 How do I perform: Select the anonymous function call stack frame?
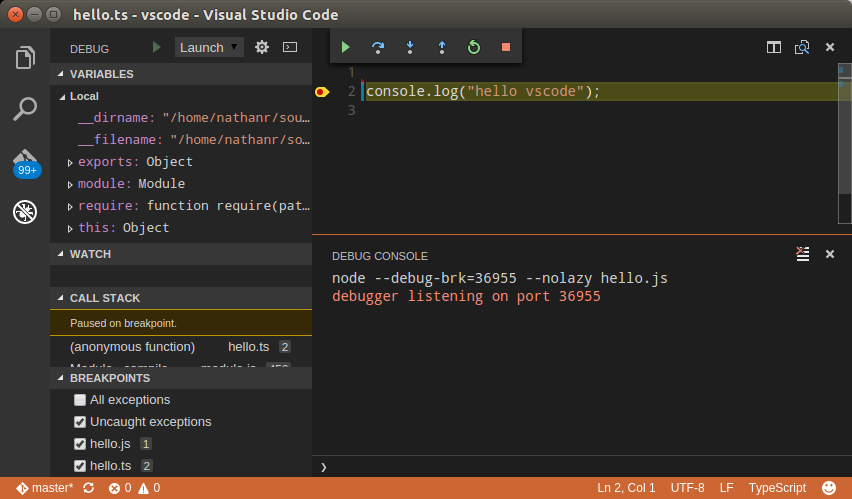[x=132, y=347]
